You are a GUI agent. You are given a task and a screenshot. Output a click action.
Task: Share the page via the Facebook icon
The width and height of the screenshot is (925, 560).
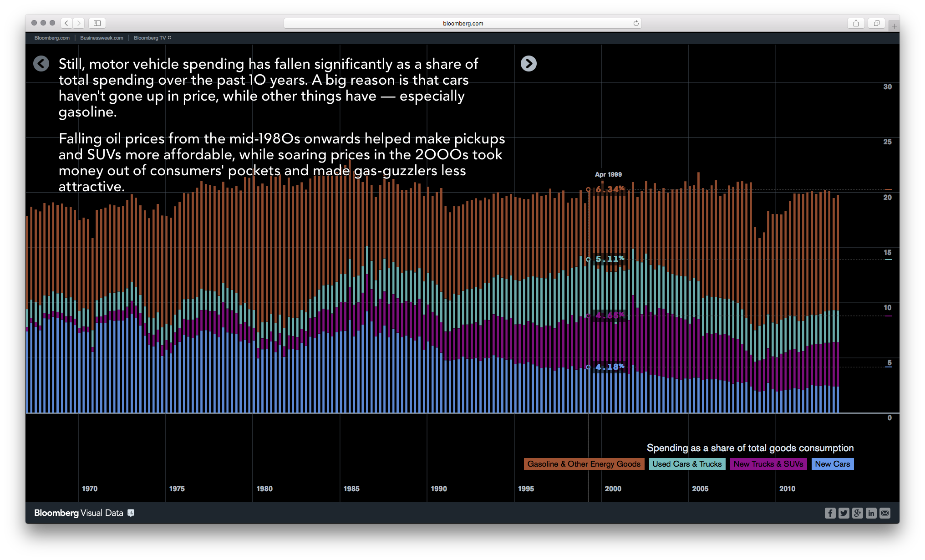coord(830,513)
